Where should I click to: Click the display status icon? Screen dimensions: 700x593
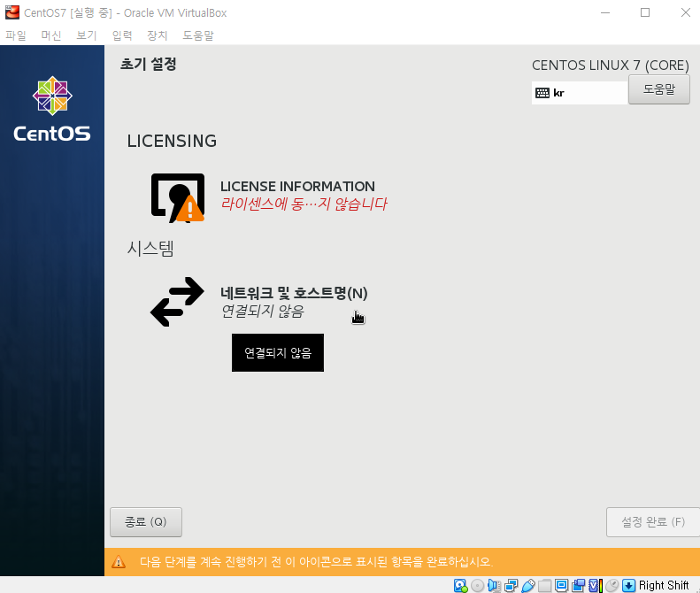point(562,585)
